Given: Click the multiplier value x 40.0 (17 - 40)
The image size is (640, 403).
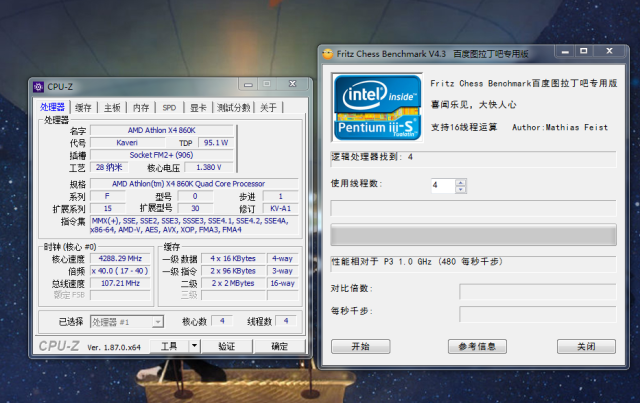Looking at the screenshot, I should point(120,271).
